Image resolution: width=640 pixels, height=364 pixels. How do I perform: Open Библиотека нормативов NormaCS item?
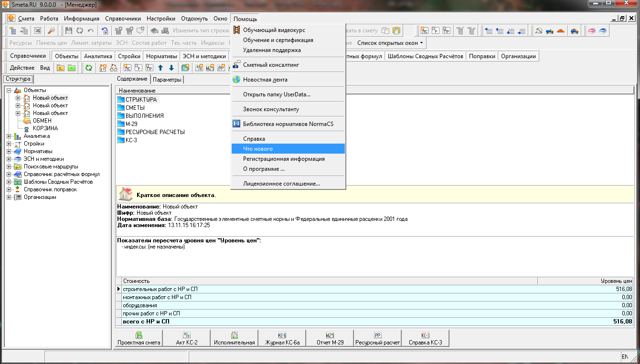[288, 124]
